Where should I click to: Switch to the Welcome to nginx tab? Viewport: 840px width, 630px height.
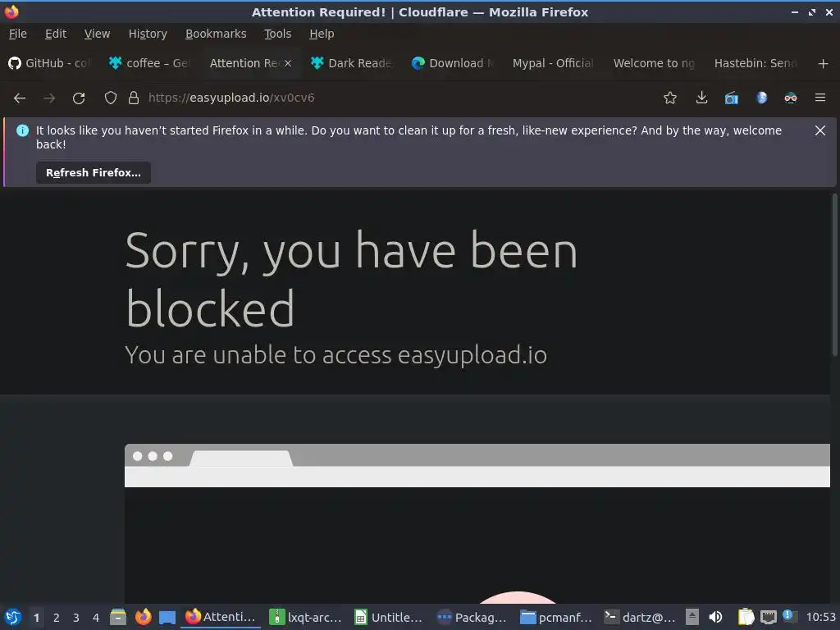tap(654, 63)
